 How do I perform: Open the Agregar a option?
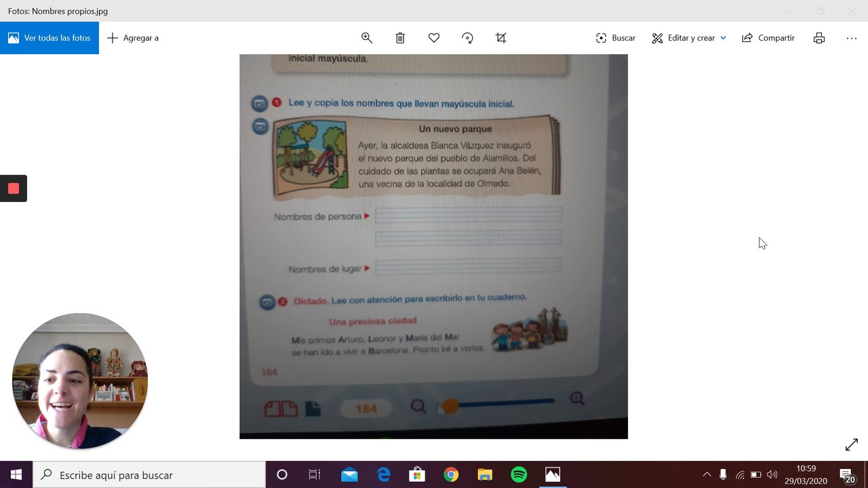click(133, 38)
